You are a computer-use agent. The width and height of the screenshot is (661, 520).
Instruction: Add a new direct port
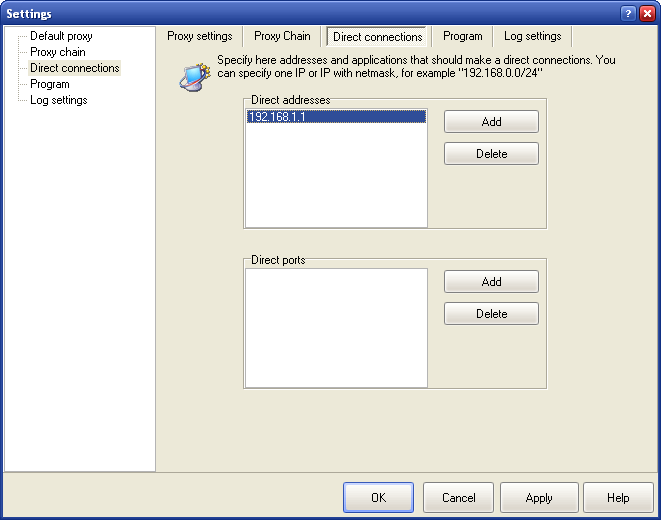click(x=491, y=282)
